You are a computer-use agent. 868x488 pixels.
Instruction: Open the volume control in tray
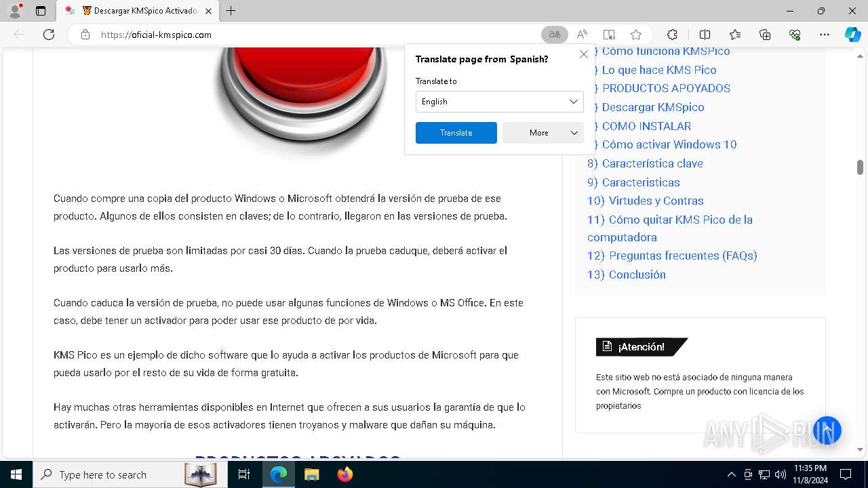click(x=780, y=474)
